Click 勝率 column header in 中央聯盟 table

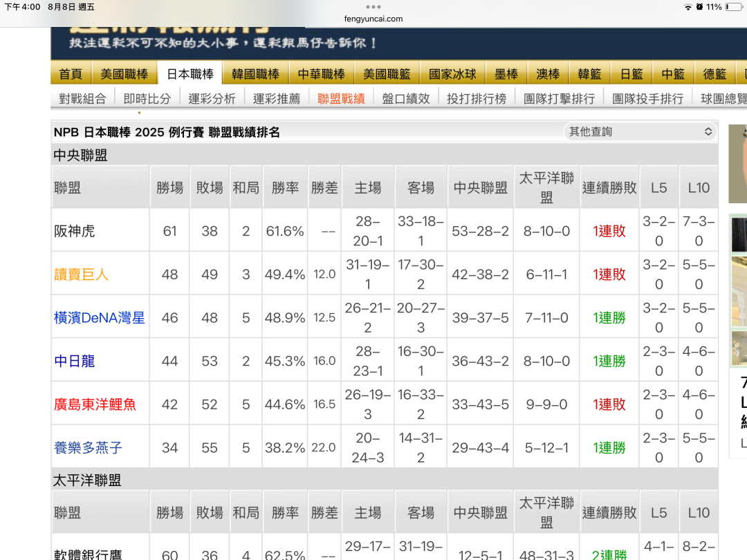(x=285, y=187)
